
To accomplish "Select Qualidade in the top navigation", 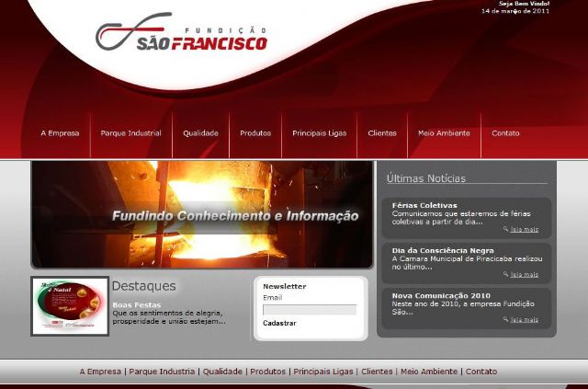I will tap(200, 133).
